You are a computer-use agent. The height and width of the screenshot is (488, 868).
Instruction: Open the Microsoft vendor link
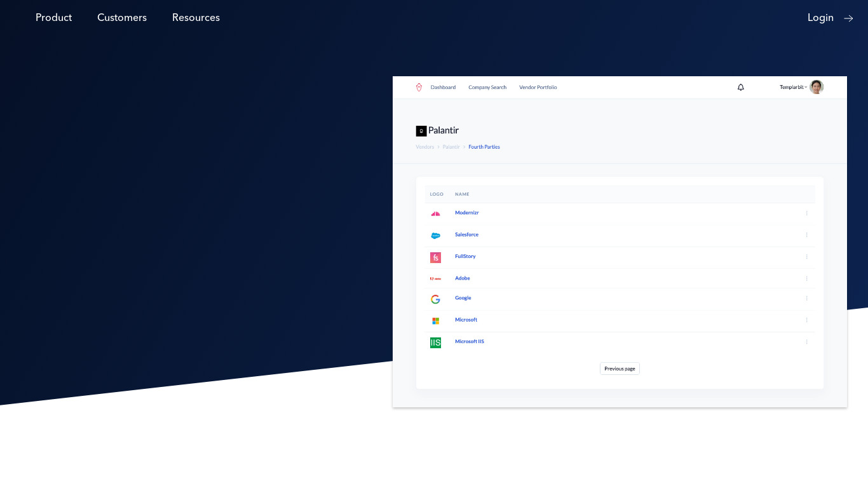pyautogui.click(x=466, y=320)
